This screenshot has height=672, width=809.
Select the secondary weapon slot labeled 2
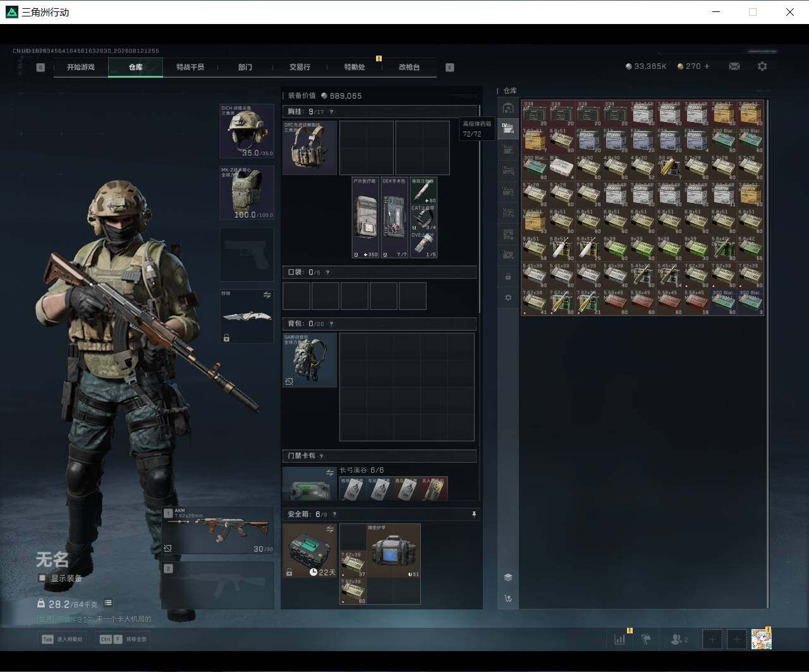click(x=218, y=585)
